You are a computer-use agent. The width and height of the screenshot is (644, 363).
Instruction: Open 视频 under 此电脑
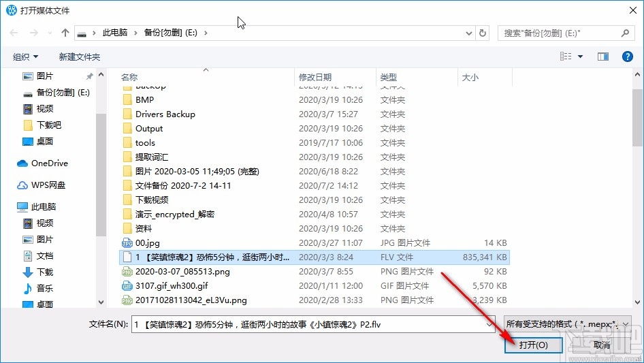pos(38,223)
